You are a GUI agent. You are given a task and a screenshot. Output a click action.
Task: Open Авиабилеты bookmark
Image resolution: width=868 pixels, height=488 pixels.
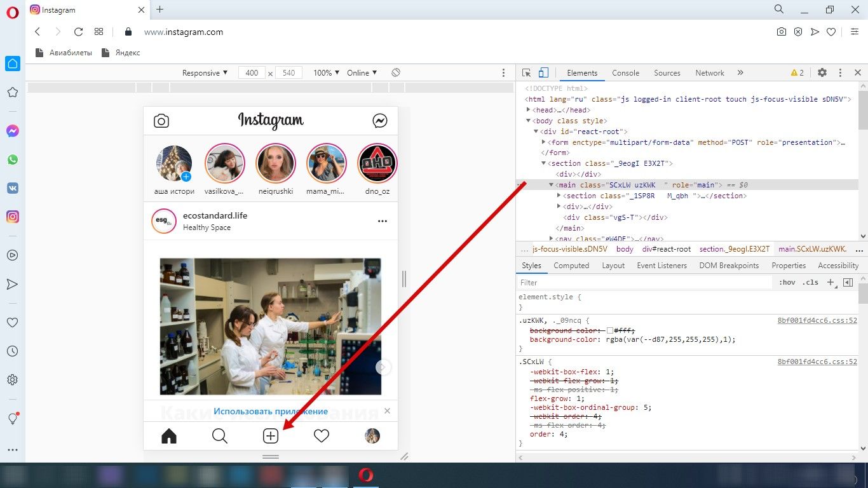coord(64,53)
